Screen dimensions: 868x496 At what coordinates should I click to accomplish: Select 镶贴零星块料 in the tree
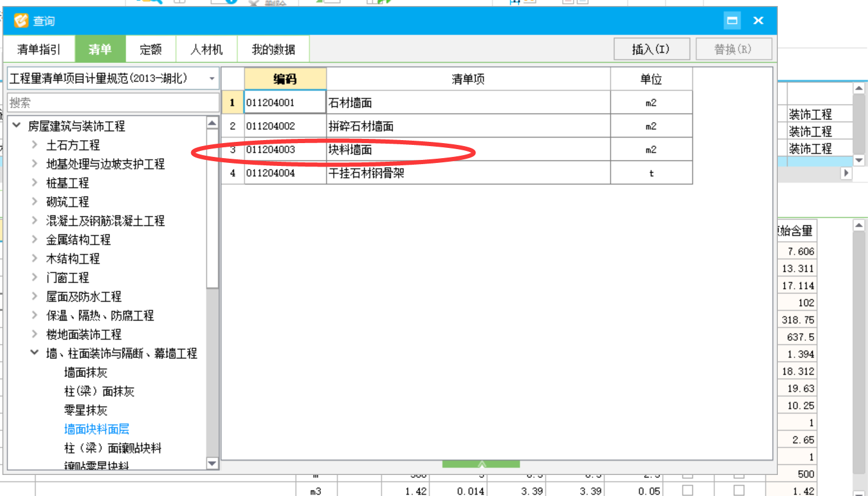(x=97, y=466)
